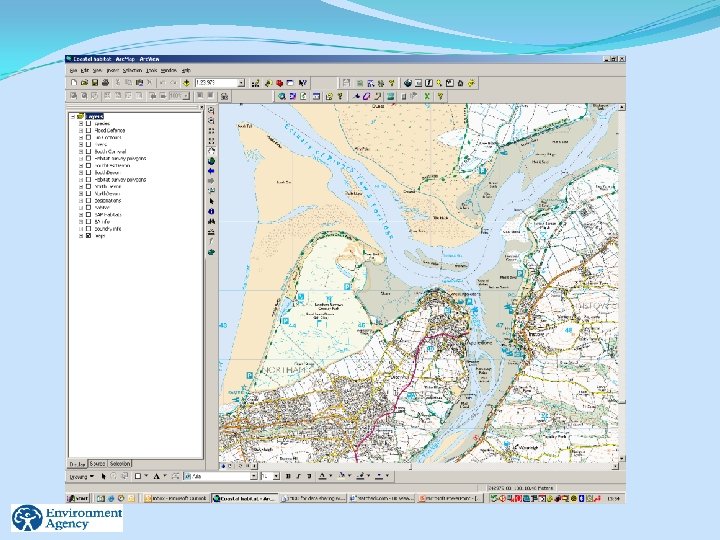Image resolution: width=720 pixels, height=540 pixels.
Task: Uncheck the checked Maps layer checkbox
Action: tap(89, 236)
